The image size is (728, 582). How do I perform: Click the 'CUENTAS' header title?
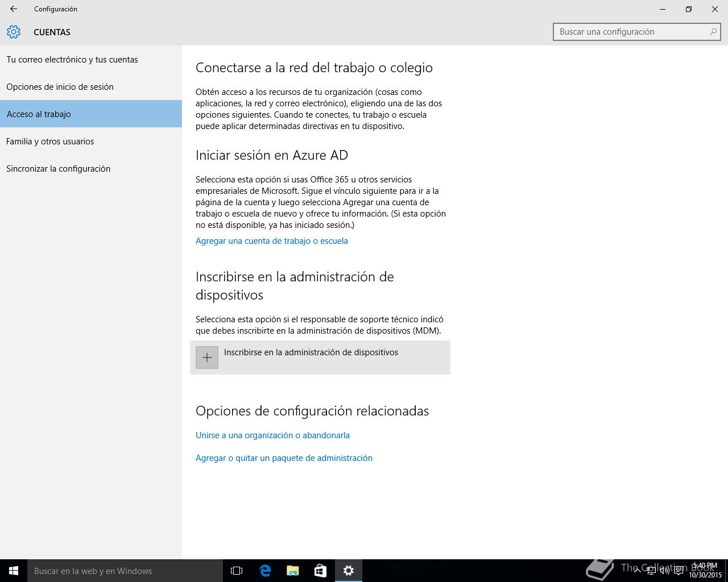tap(52, 32)
